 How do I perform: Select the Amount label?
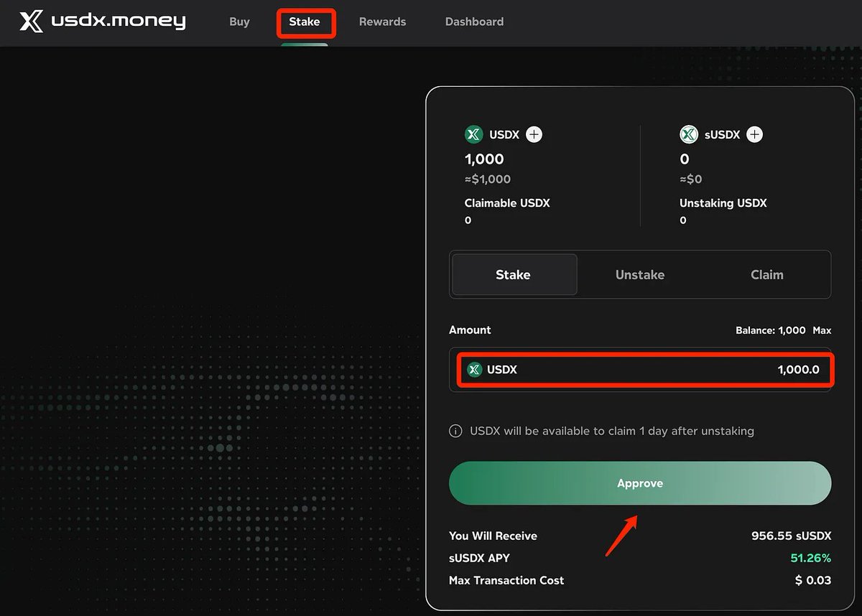point(470,330)
